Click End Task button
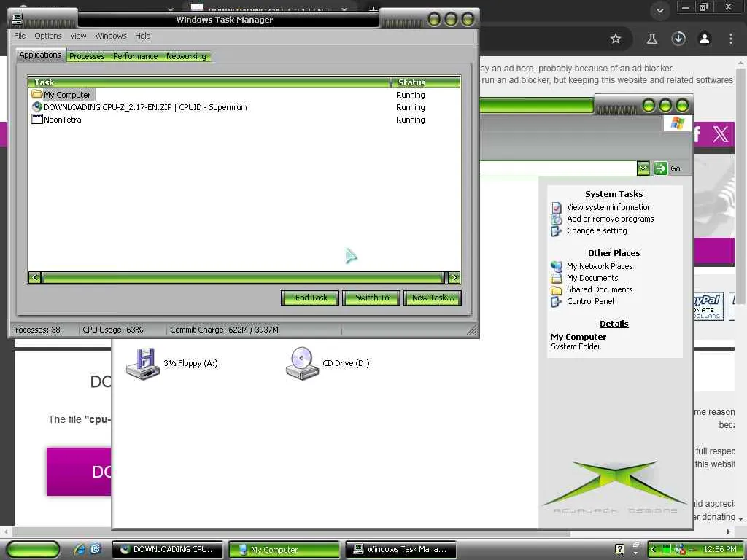Screen dimensions: 747x560 (310, 297)
